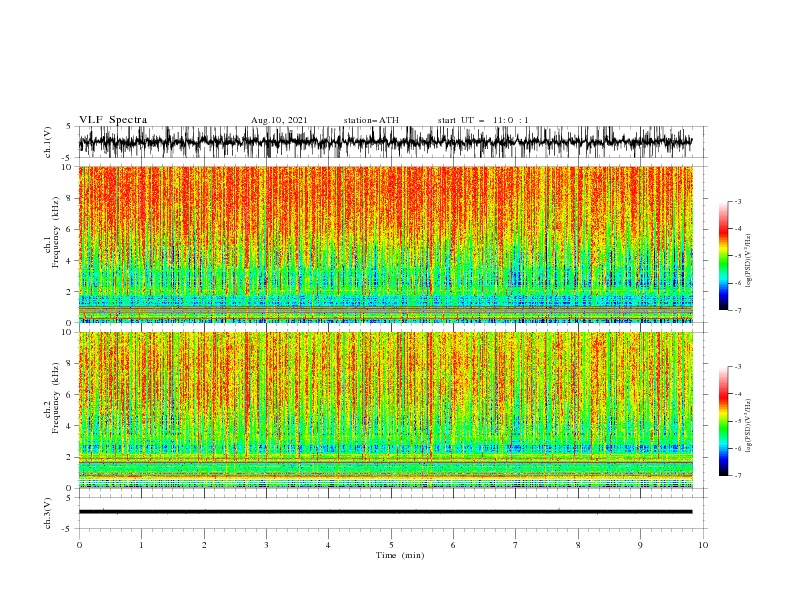Click the time axis tick label '3'

point(266,545)
